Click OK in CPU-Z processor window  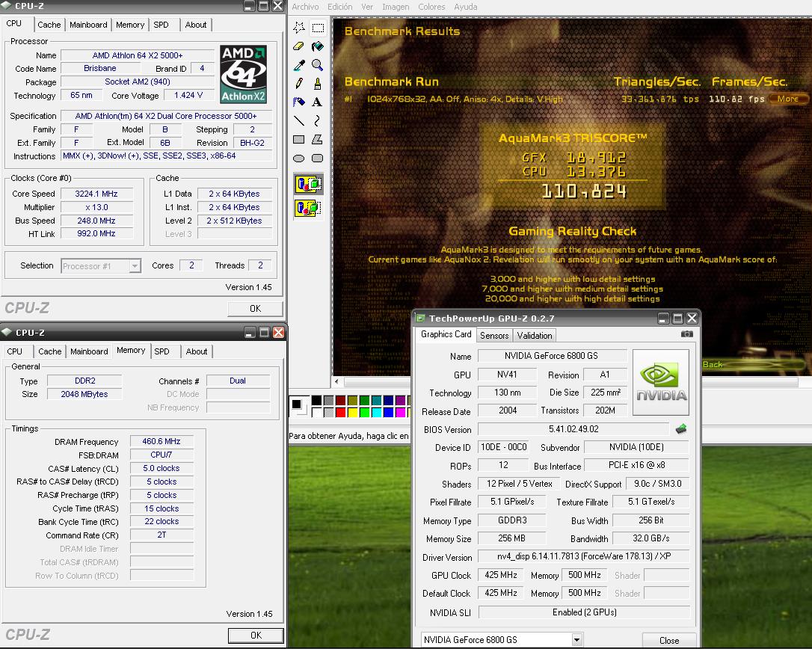[x=255, y=309]
